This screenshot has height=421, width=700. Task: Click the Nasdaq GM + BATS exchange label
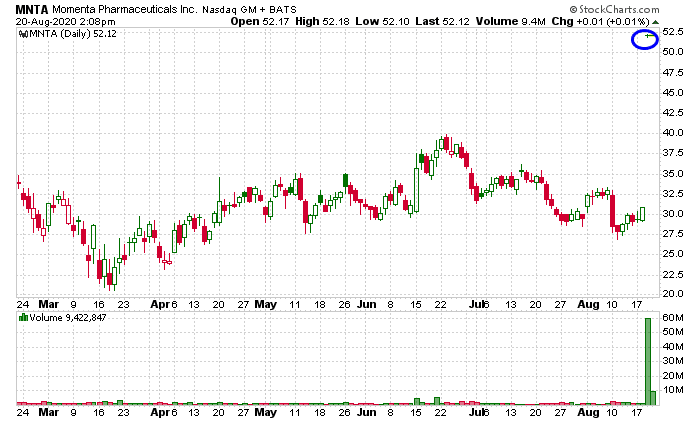(250, 9)
